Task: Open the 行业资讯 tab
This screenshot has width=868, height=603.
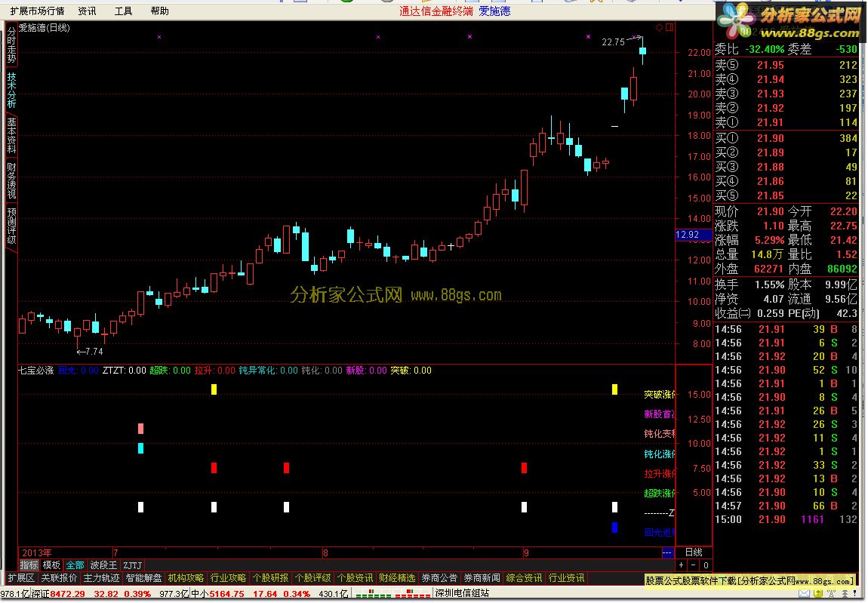Action: [566, 578]
